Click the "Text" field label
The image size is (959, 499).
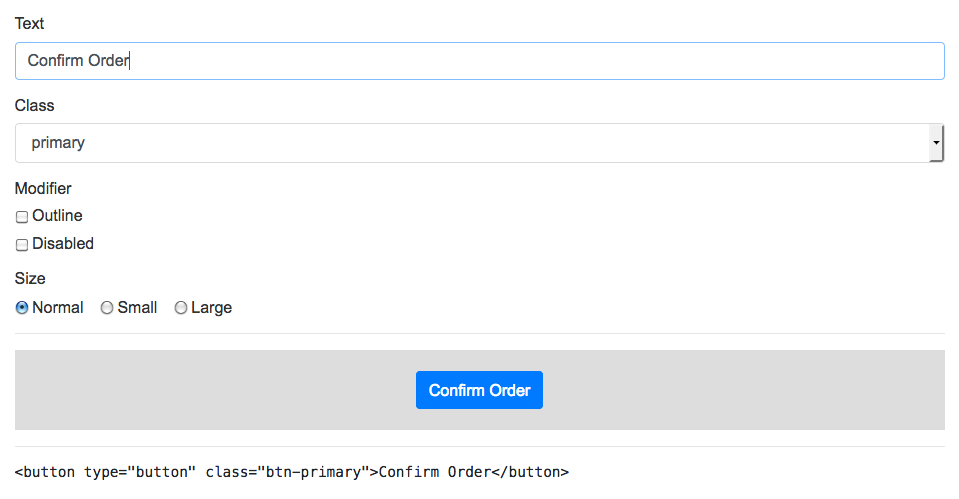pos(29,23)
